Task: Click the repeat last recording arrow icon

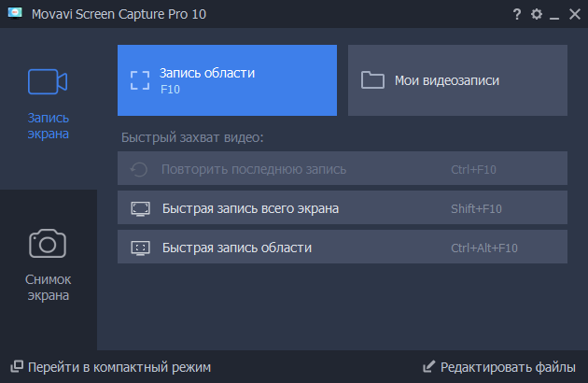Action: (x=140, y=169)
